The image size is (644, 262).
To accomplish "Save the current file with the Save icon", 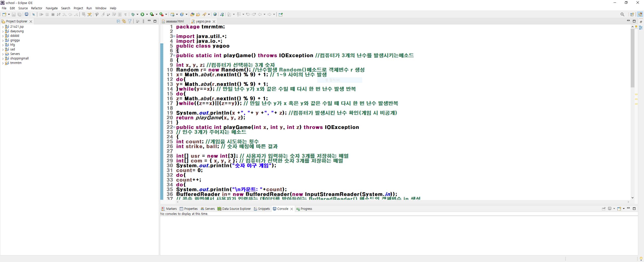I will pos(14,14).
